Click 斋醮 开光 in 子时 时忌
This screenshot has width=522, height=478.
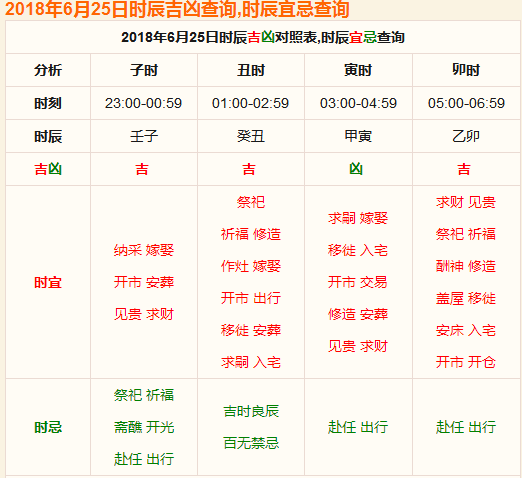(144, 427)
